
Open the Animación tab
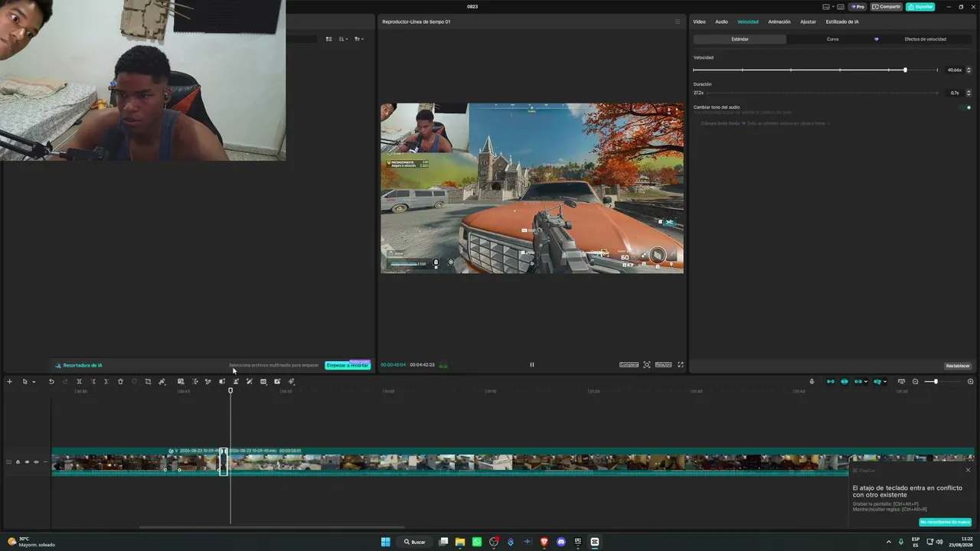779,21
